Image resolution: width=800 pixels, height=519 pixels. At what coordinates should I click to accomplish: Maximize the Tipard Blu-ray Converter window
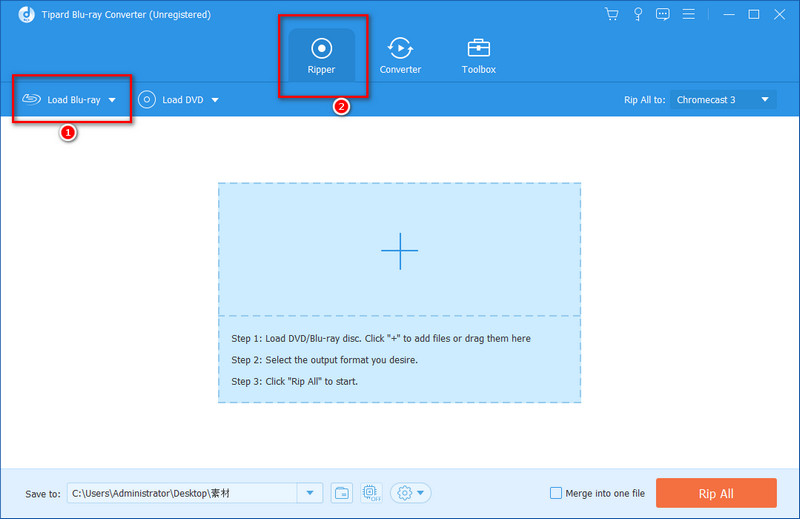[754, 14]
